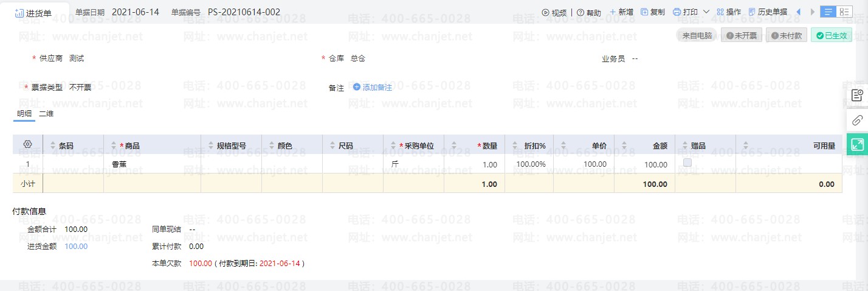Toggle the 赠品 checkbox for 香蕉
Viewport: 868px width, 291px height.
(687, 163)
